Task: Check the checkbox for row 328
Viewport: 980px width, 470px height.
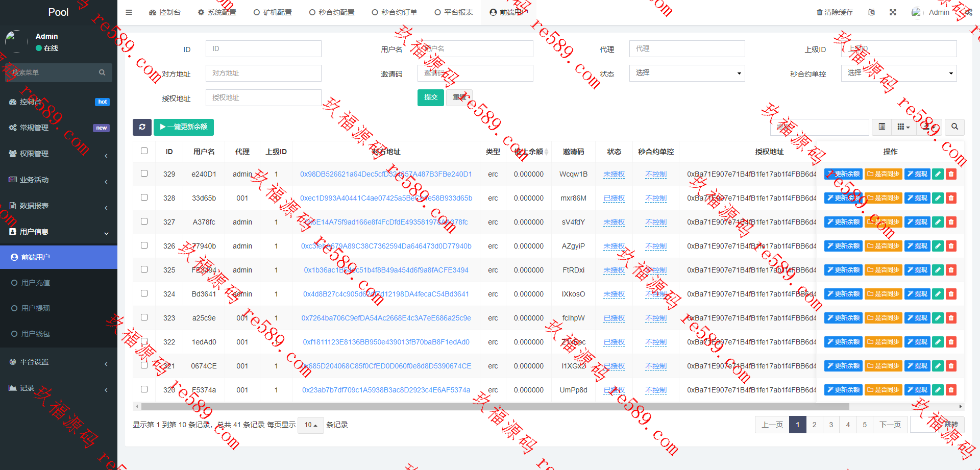Action: point(144,197)
